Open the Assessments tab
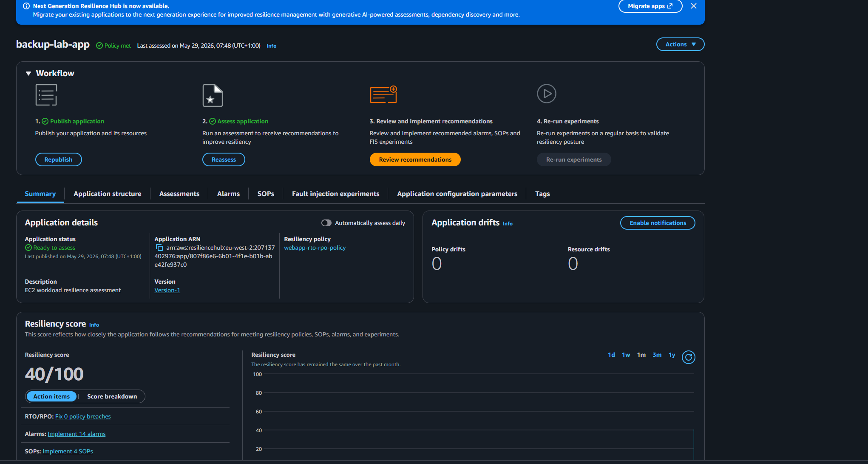Viewport: 868px width, 464px height. coord(179,194)
